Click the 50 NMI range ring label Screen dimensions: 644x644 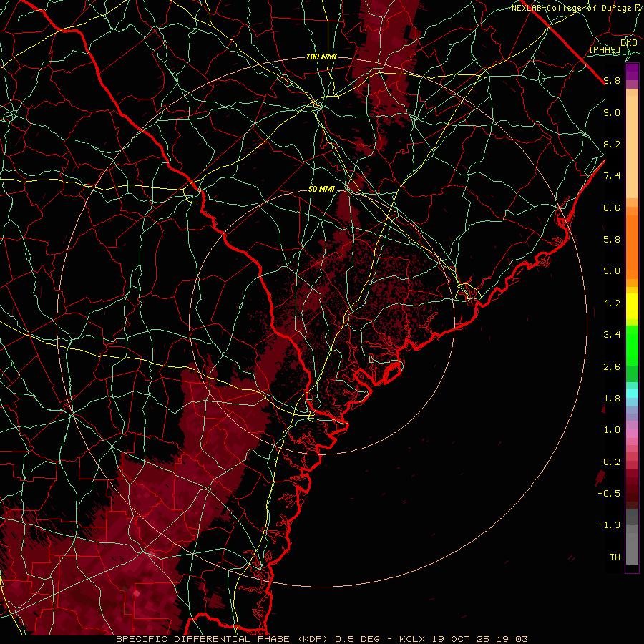point(321,189)
